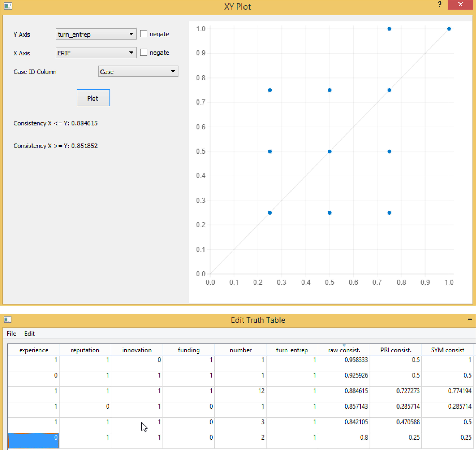
Task: Toggle negate checkbox for Y Axis
Action: tap(144, 34)
